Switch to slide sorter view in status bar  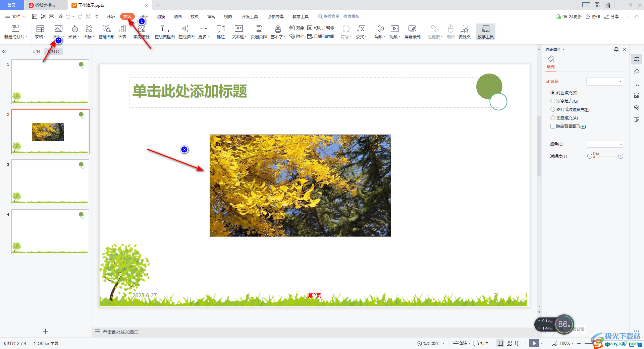(509, 343)
